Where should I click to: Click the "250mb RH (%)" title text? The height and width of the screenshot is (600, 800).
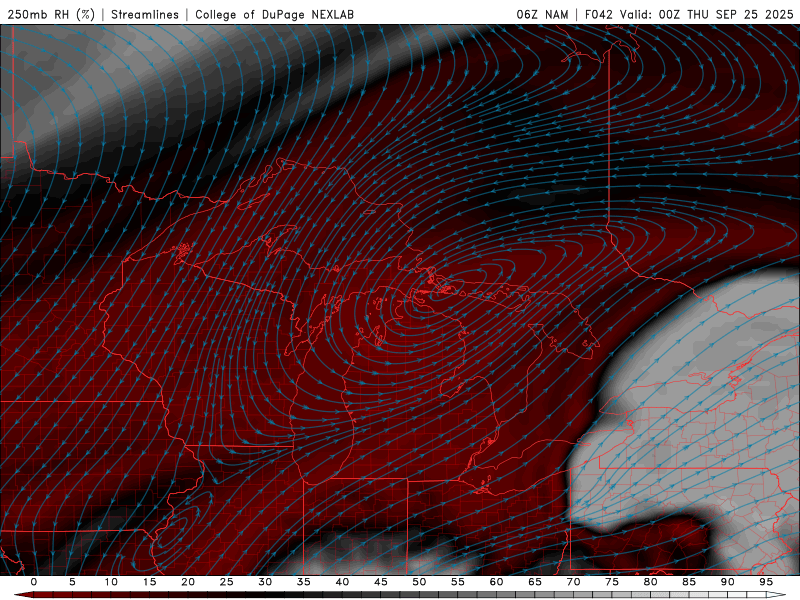pos(51,14)
